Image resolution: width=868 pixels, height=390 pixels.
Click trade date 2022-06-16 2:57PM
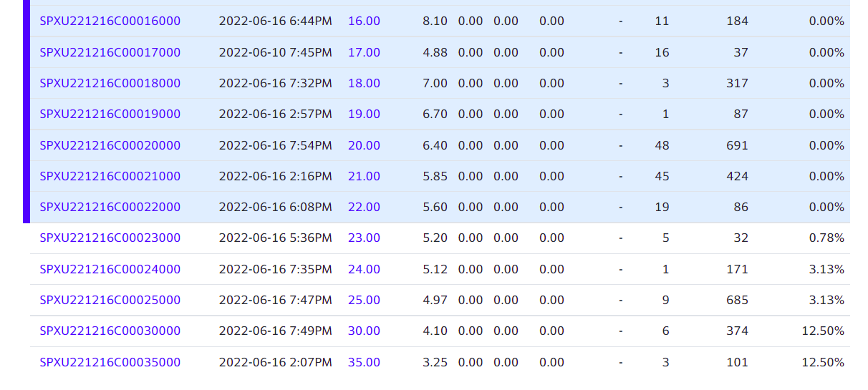[276, 114]
